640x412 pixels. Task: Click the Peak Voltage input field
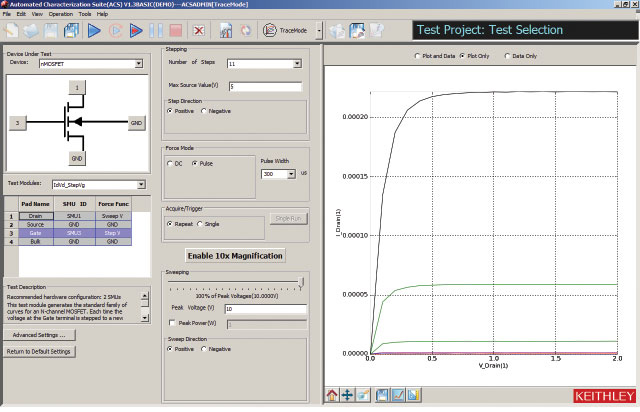click(x=265, y=309)
